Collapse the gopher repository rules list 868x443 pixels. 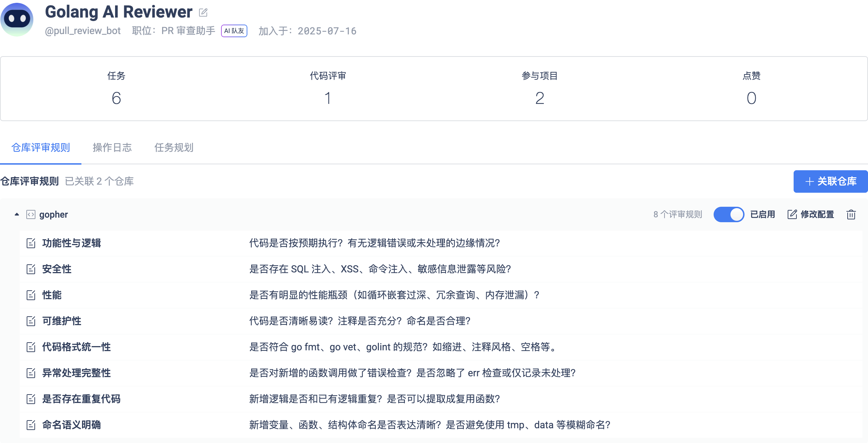(16, 214)
